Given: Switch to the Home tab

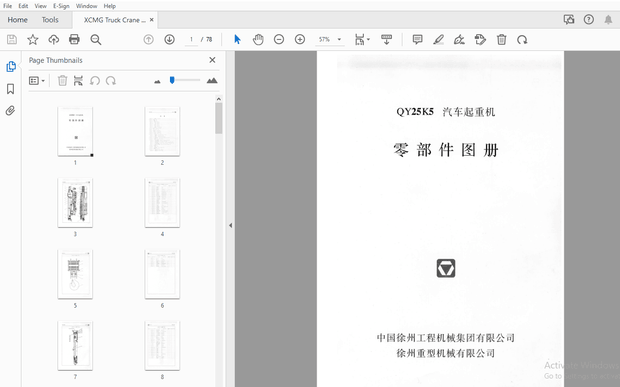Looking at the screenshot, I should (x=17, y=20).
